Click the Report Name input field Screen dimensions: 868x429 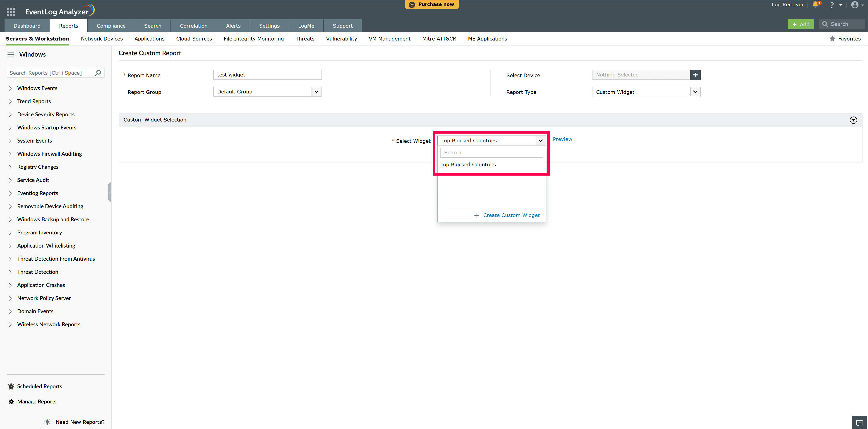[267, 75]
